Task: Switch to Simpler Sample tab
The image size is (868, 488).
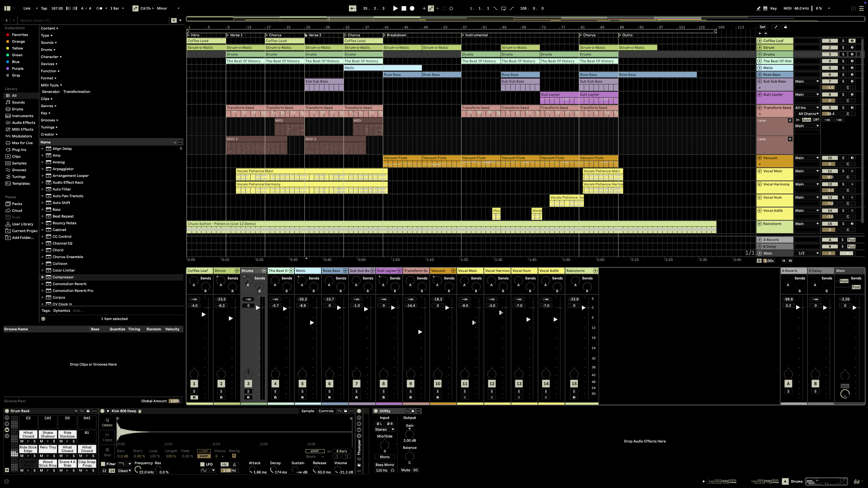Action: (308, 411)
